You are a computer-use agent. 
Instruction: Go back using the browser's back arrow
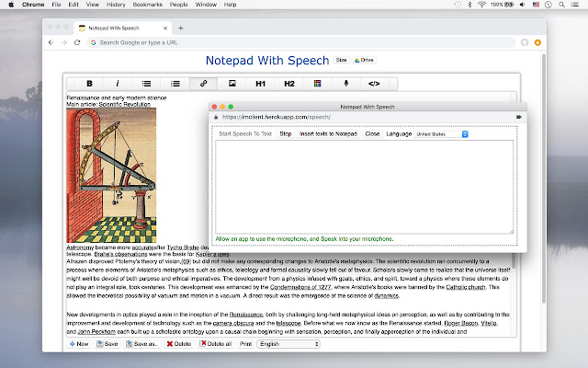point(51,42)
